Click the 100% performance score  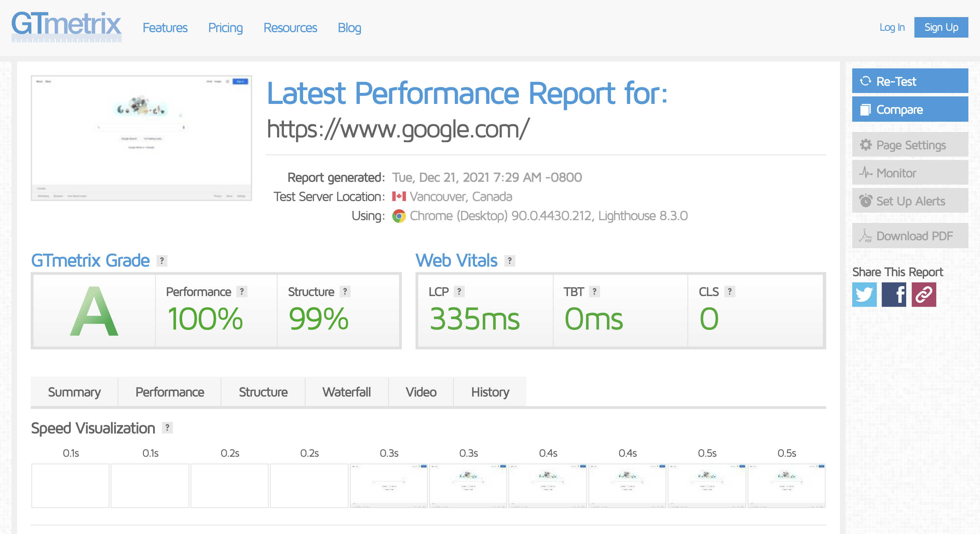point(205,319)
